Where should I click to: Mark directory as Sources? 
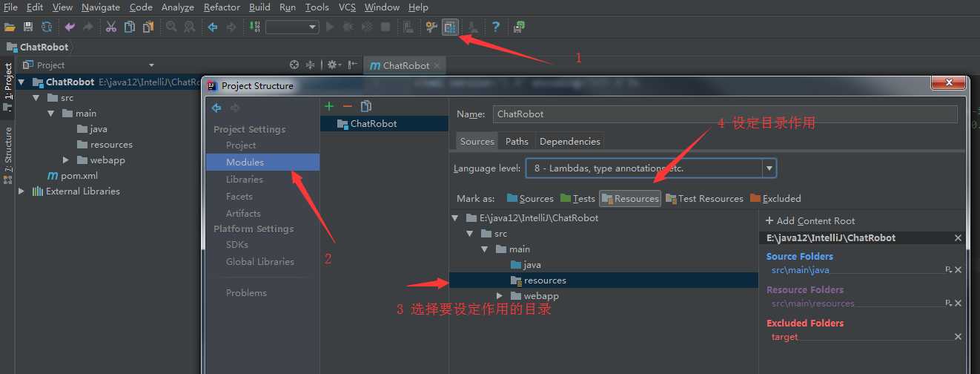tap(530, 199)
